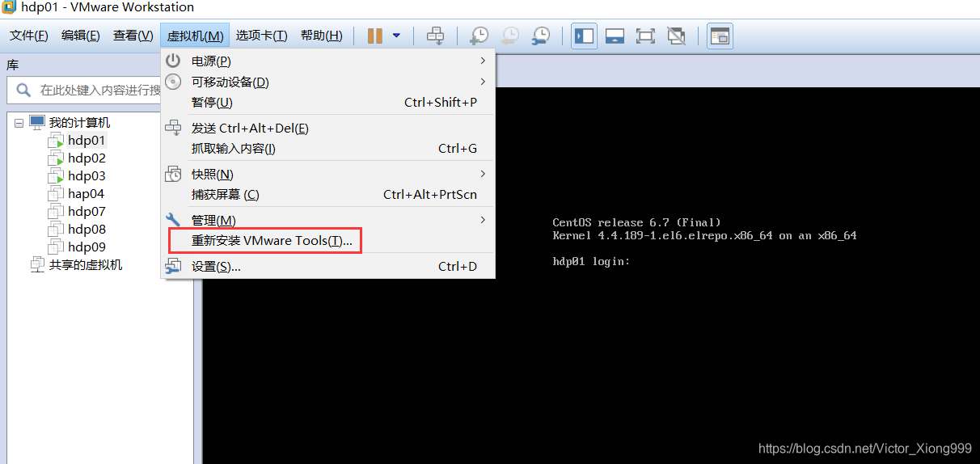Click the power icon beside 电源(P)

coord(173,61)
